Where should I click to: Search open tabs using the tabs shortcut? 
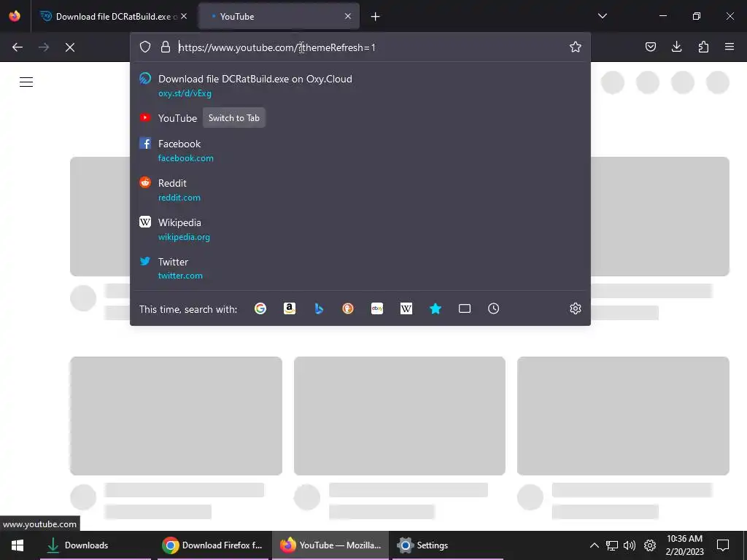465,308
